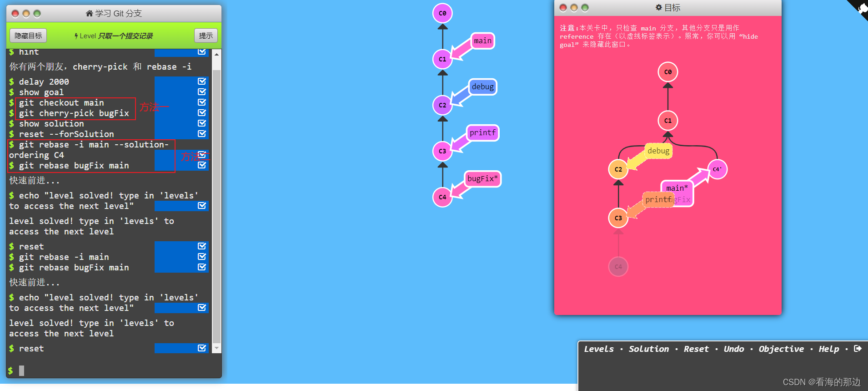This screenshot has width=868, height=391.
Task: Click printf label in the goal window
Action: pyautogui.click(x=658, y=199)
